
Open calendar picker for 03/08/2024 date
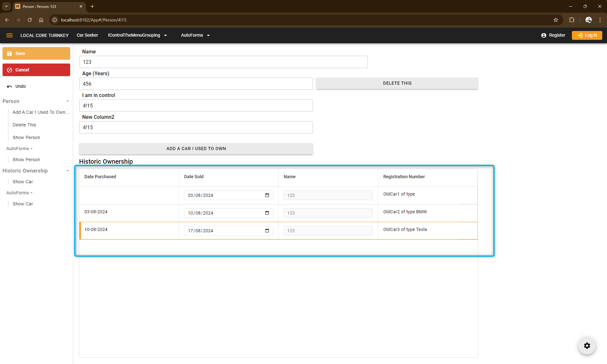click(x=267, y=195)
